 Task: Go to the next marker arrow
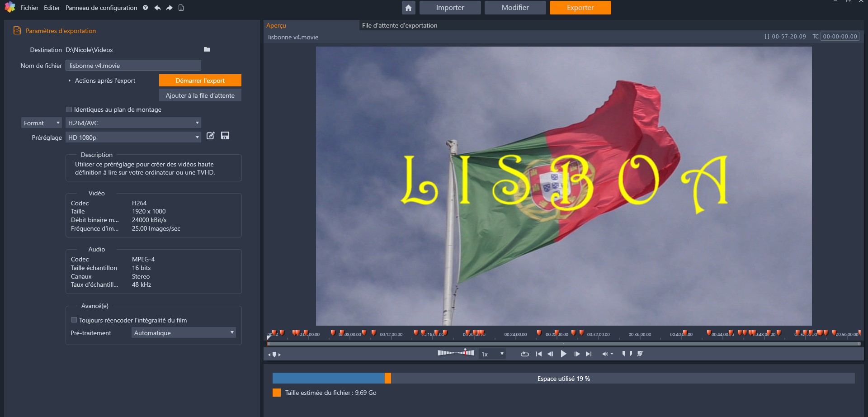(x=280, y=355)
